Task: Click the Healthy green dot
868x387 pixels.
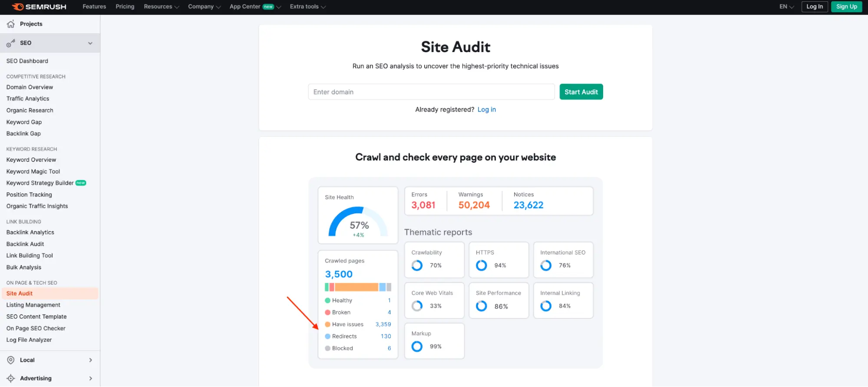Action: [327, 301]
